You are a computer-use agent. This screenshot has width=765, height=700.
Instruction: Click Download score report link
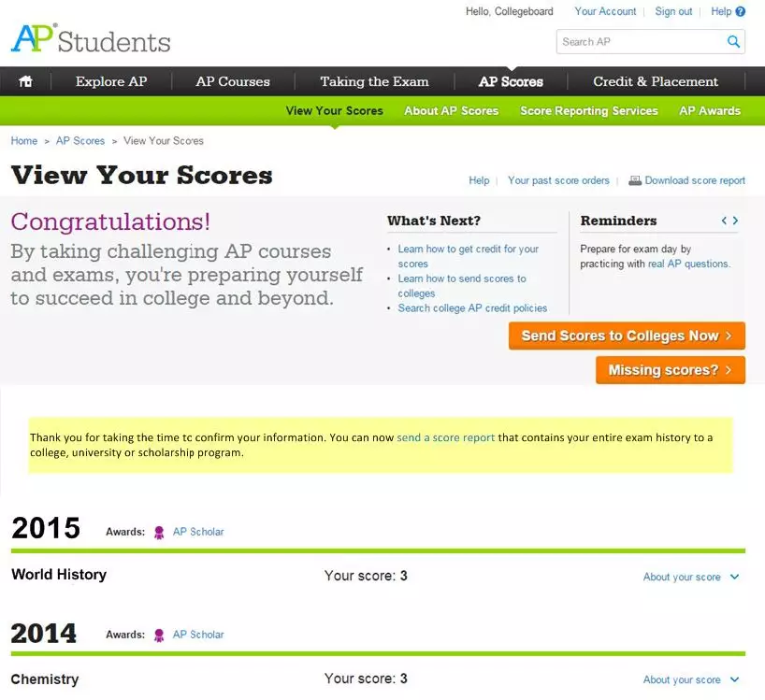pyautogui.click(x=695, y=180)
